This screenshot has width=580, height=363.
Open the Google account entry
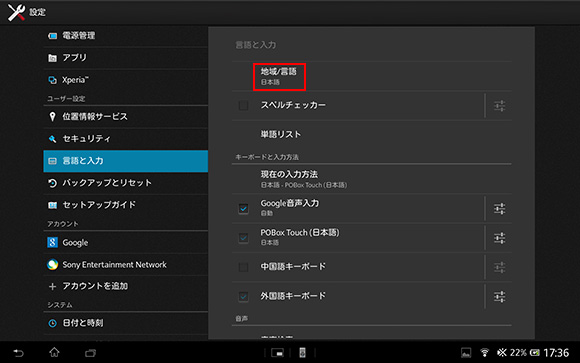tap(125, 243)
